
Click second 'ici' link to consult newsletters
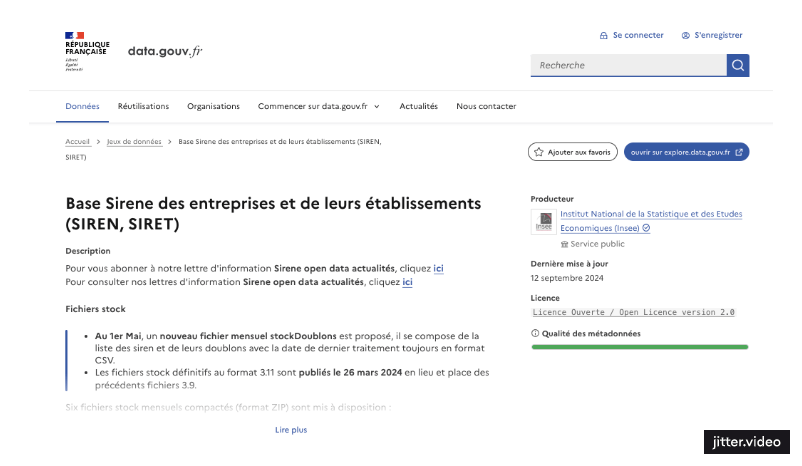coord(407,282)
